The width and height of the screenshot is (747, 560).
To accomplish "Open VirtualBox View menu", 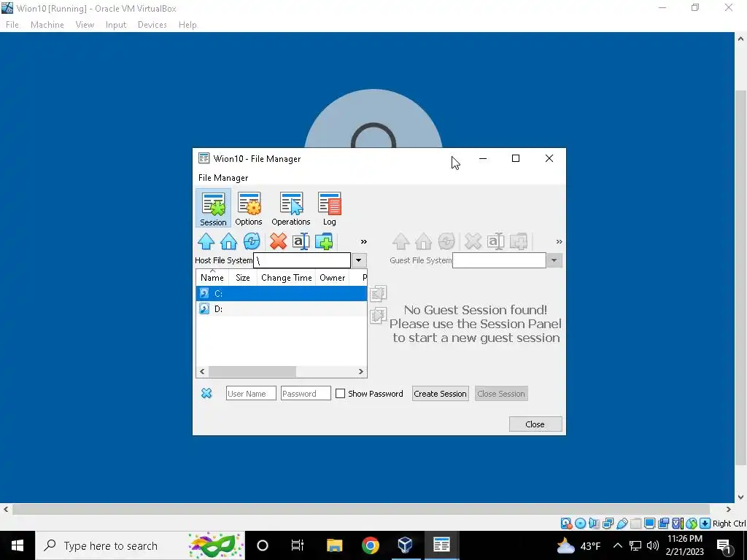I will (85, 25).
